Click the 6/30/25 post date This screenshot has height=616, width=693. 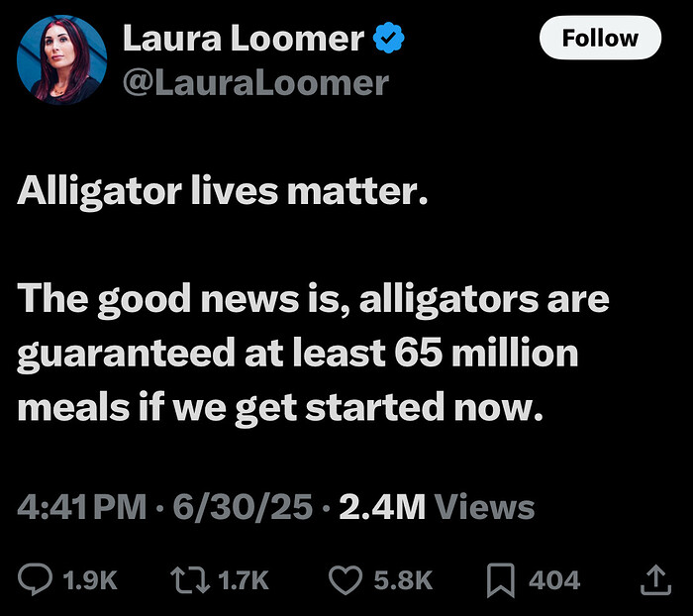pos(243,506)
